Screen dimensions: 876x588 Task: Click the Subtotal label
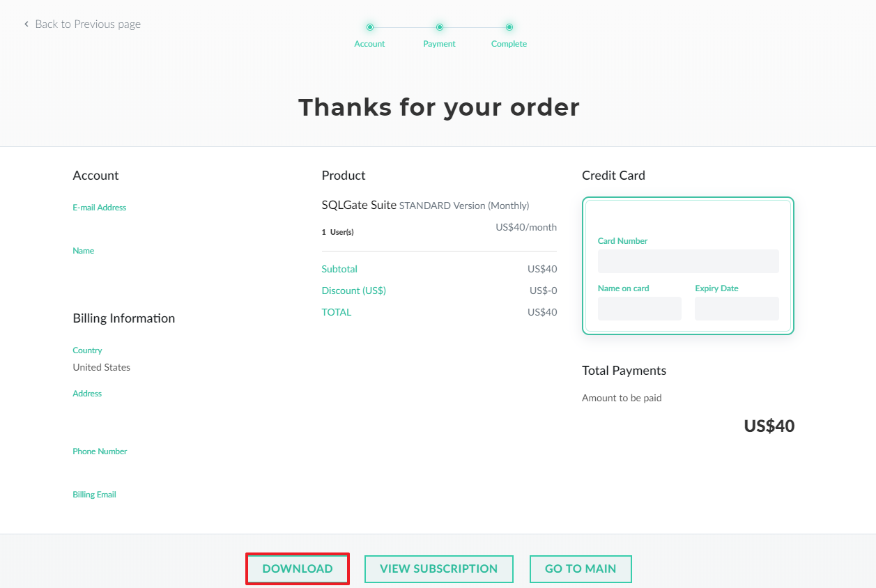point(339,269)
